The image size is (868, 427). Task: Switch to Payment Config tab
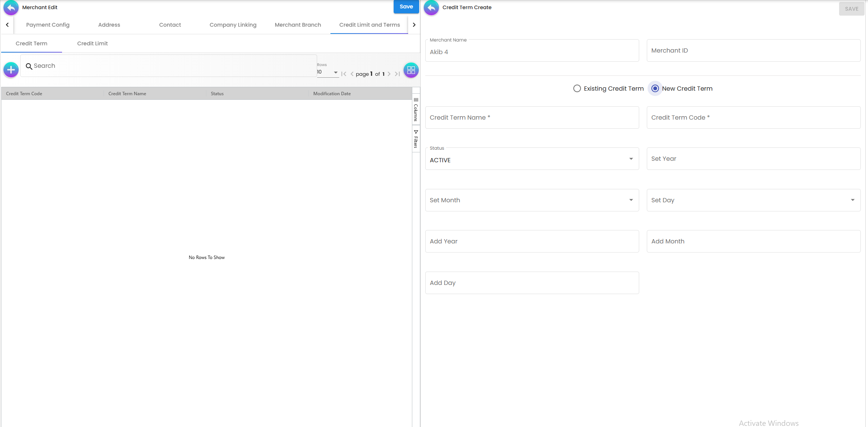[48, 25]
